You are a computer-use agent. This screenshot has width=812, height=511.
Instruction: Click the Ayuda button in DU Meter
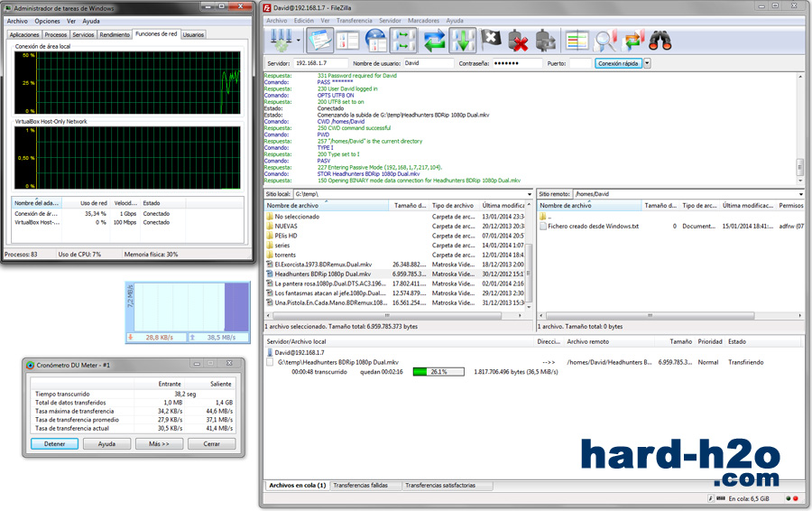[x=106, y=444]
